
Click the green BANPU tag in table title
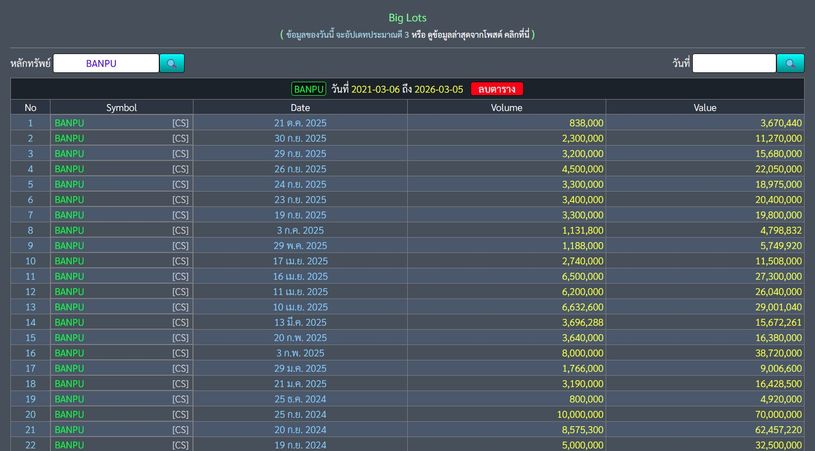pos(309,89)
